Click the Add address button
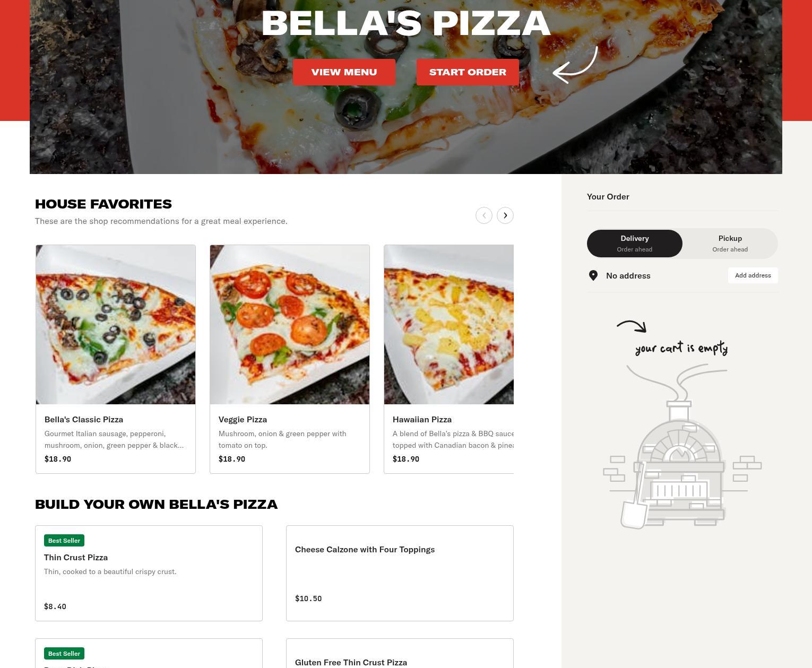812x668 pixels. point(753,275)
